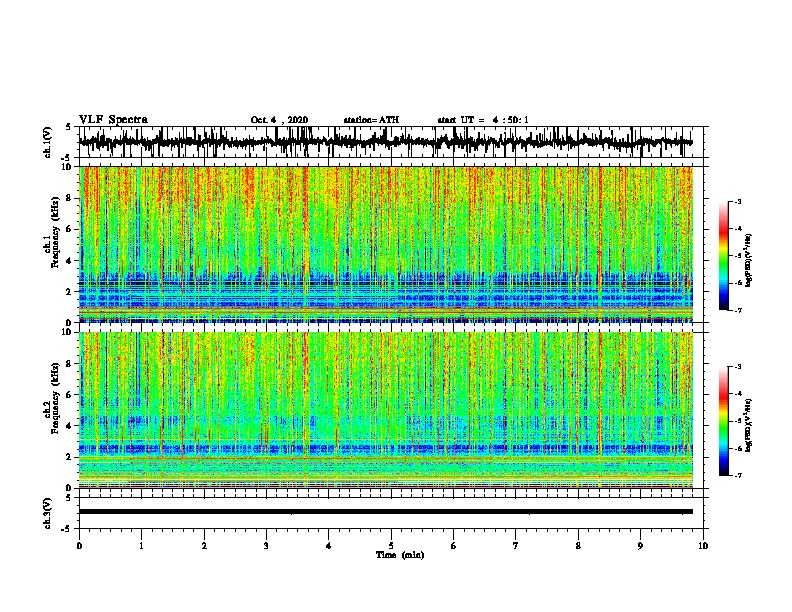Image resolution: width=792 pixels, height=612 pixels.
Task: Click the "station= ATH" header label
Action: [x=371, y=120]
